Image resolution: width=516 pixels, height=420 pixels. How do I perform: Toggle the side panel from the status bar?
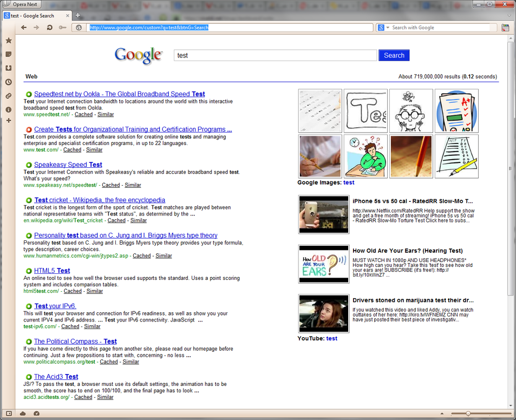(x=9, y=414)
